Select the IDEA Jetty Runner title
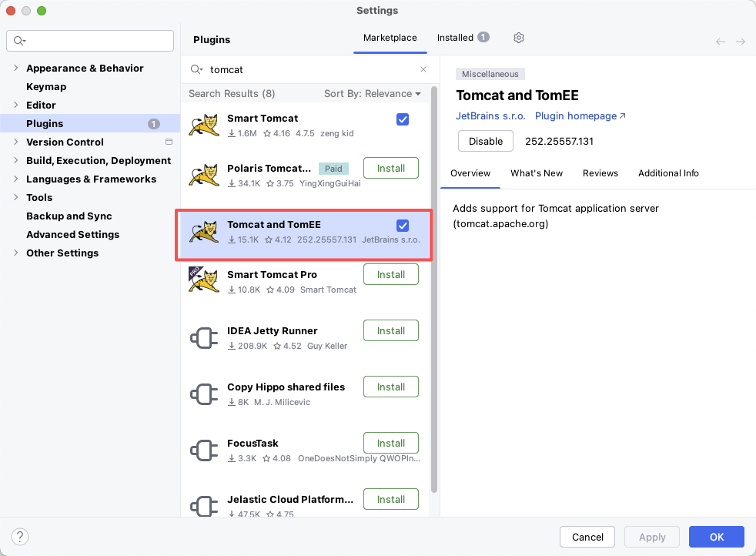756x556 pixels. pyautogui.click(x=272, y=331)
